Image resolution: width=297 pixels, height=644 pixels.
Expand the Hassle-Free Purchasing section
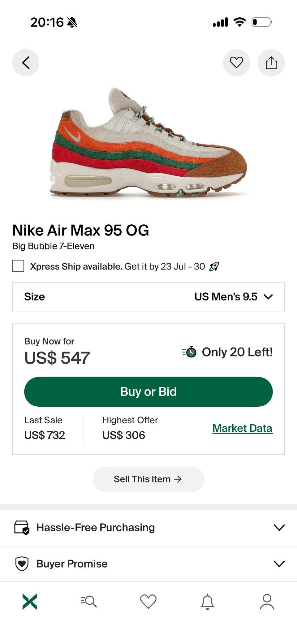[148, 527]
